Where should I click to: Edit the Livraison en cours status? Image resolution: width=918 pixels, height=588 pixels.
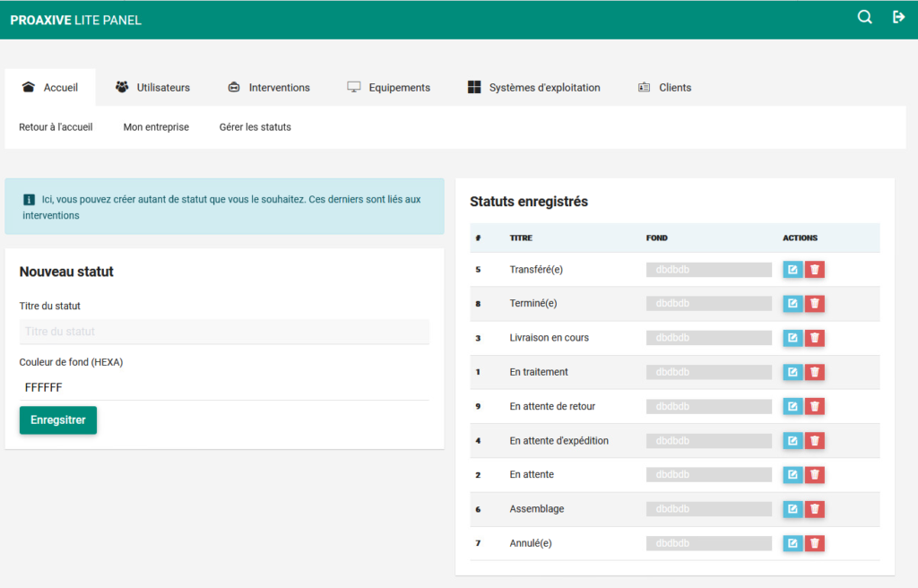coord(792,338)
